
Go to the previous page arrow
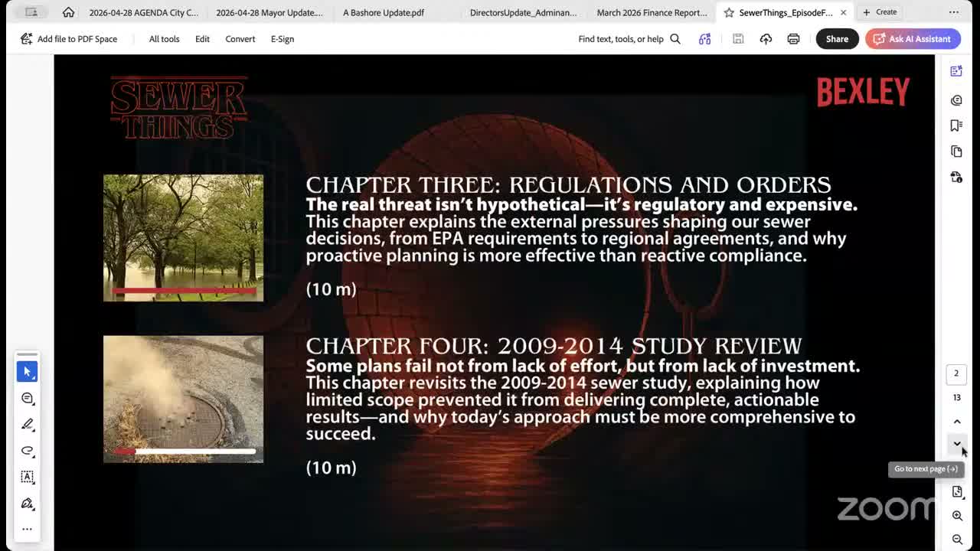point(957,422)
